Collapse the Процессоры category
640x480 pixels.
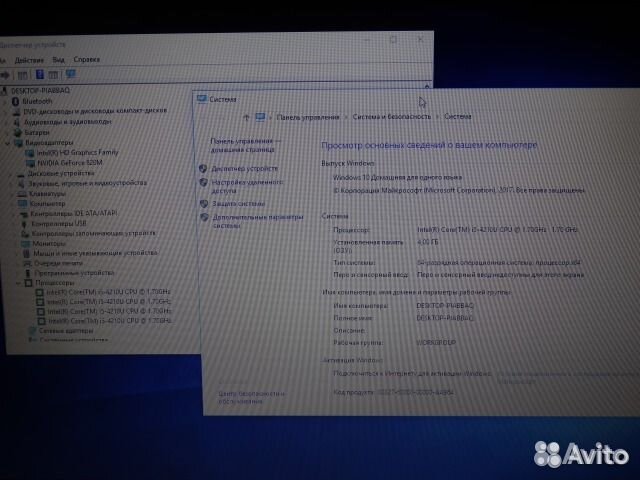pos(18,283)
